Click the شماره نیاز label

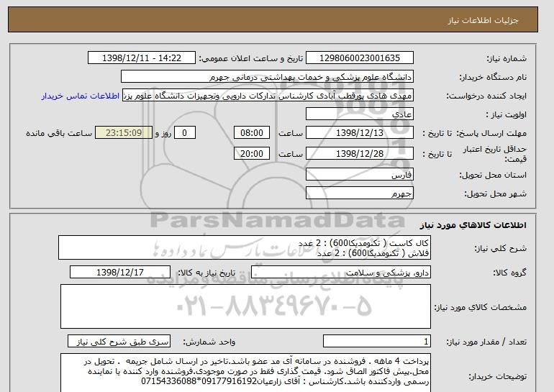tap(507, 59)
